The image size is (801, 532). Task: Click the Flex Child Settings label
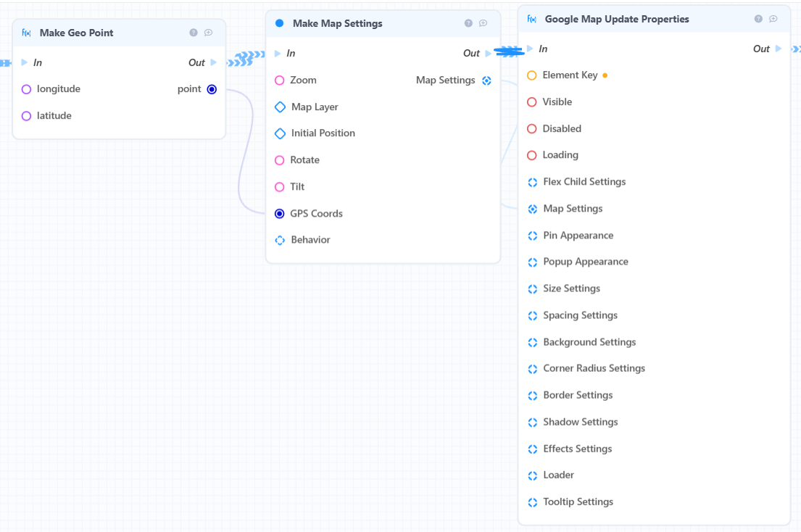pos(584,181)
